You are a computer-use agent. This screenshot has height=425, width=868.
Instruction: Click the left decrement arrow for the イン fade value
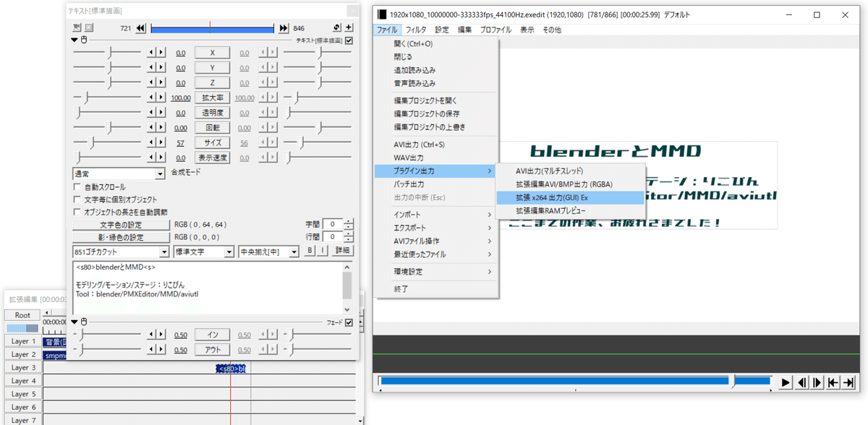(x=151, y=335)
